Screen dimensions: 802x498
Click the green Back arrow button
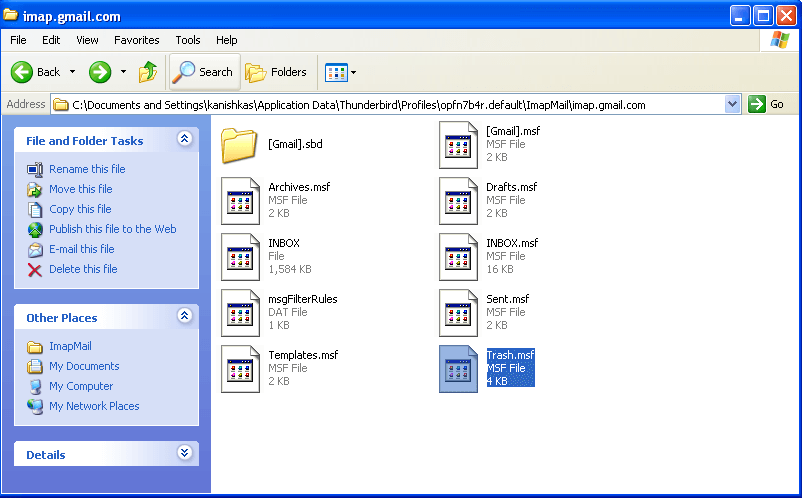21,72
